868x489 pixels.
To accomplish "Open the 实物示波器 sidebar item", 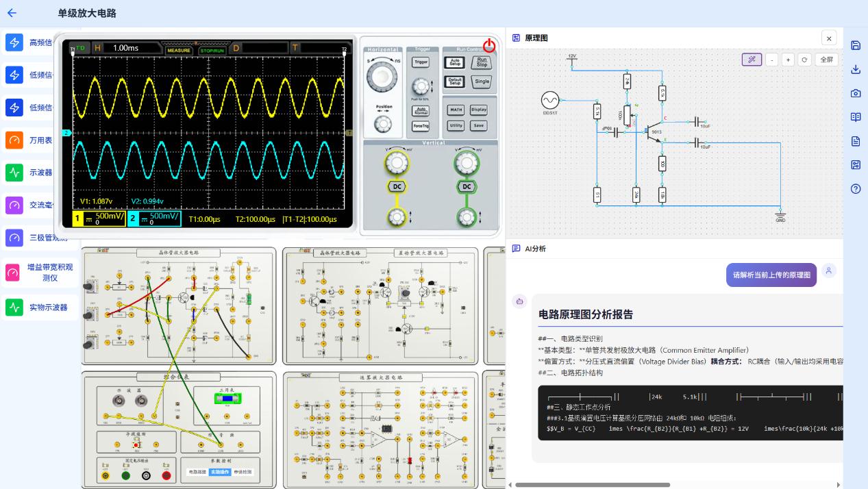I will (x=41, y=308).
